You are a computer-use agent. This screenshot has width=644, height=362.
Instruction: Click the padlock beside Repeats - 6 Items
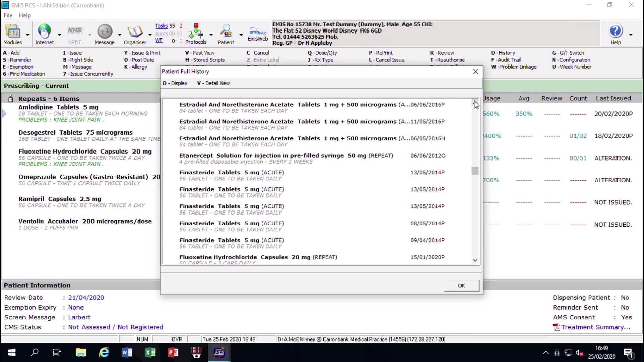[x=10, y=98]
